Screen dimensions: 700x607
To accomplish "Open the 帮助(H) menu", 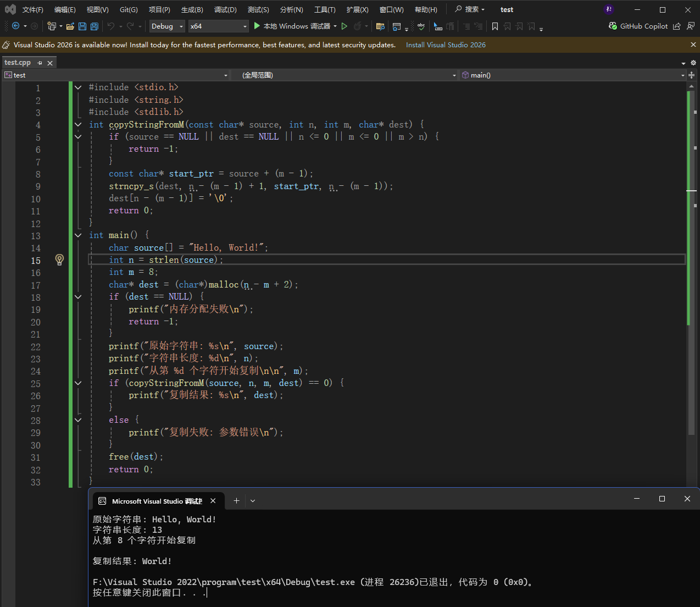I will click(426, 9).
